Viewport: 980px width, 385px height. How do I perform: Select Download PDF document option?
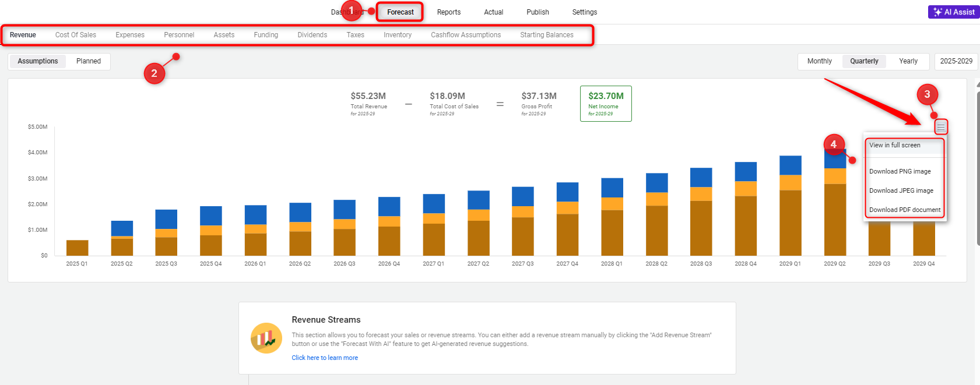[x=904, y=210]
